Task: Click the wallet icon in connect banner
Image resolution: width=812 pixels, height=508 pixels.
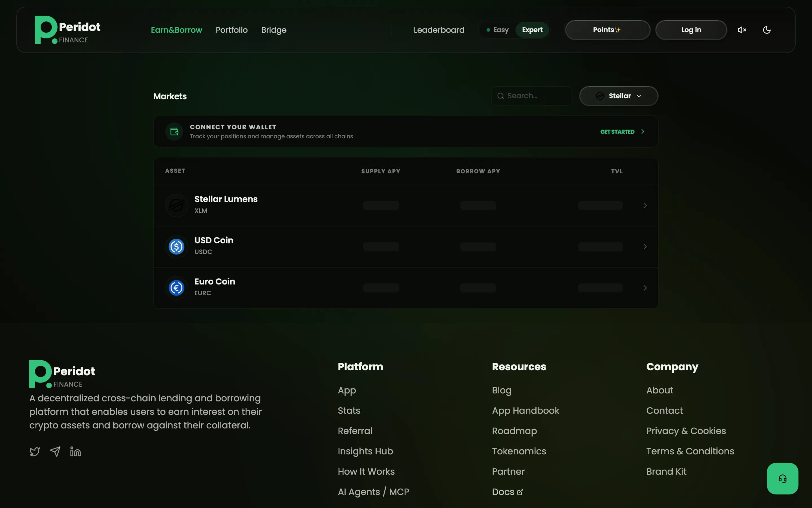Action: (174, 131)
